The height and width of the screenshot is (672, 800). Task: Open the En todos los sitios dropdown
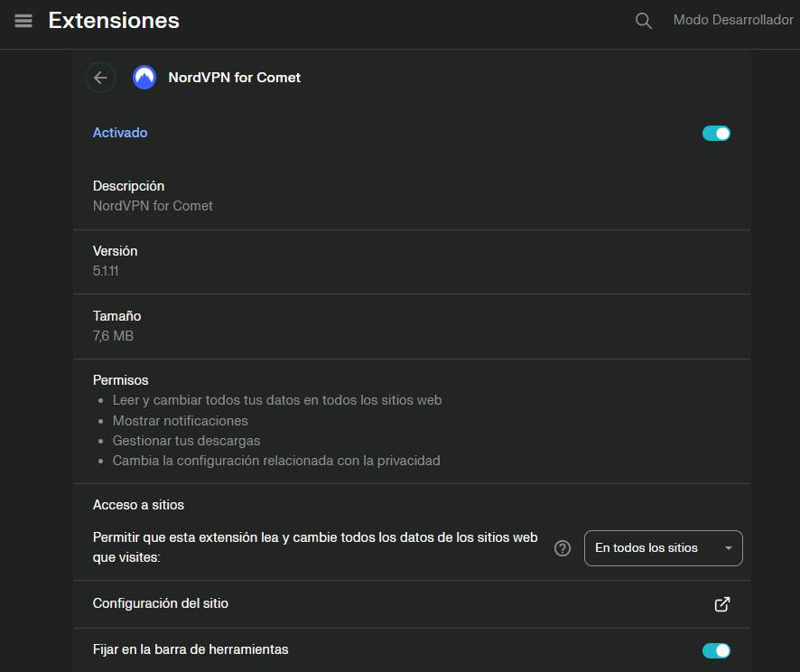pyautogui.click(x=663, y=548)
